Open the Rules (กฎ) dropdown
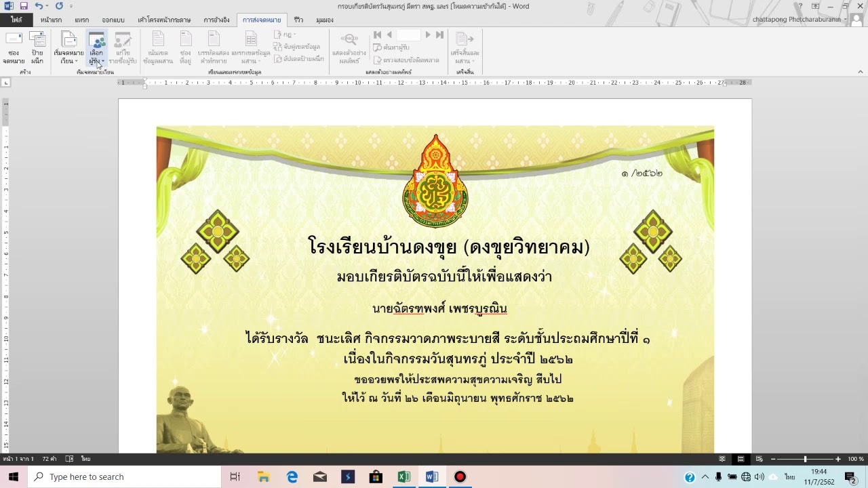The image size is (868, 488). pyautogui.click(x=285, y=35)
